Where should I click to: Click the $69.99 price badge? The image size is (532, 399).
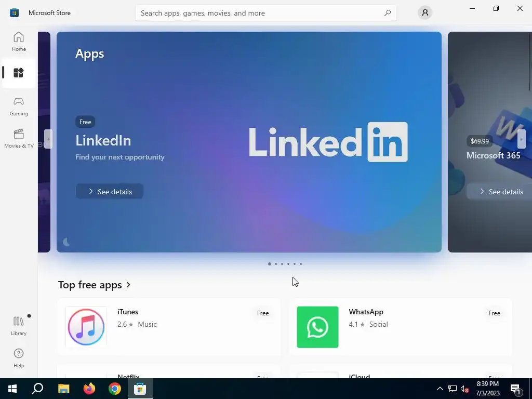(x=480, y=141)
